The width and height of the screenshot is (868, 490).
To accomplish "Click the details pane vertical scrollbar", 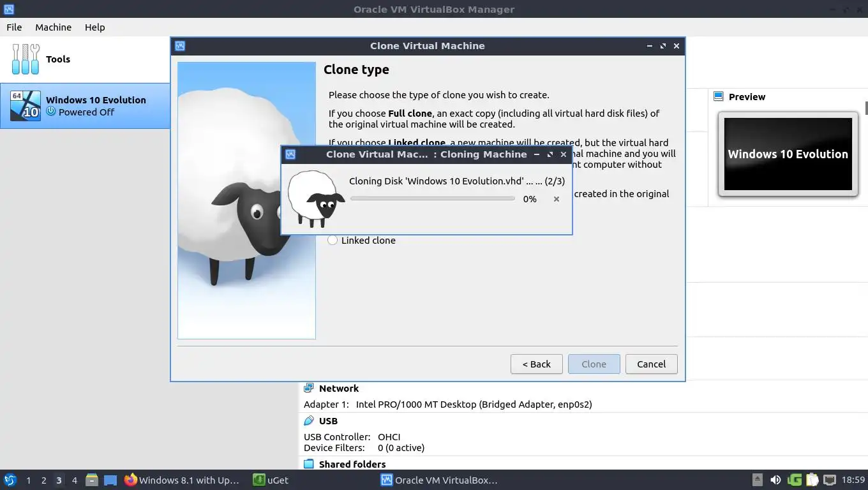I will (866, 108).
